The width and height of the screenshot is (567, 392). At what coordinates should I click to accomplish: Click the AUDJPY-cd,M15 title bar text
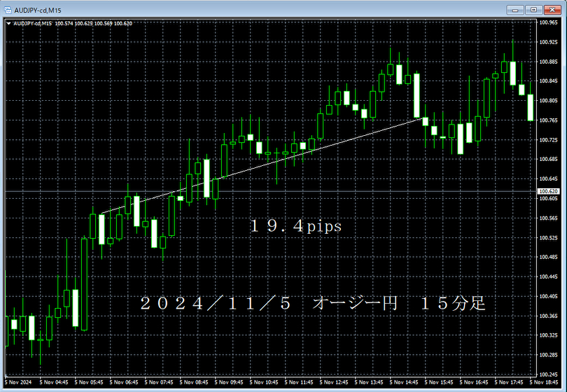click(x=38, y=10)
